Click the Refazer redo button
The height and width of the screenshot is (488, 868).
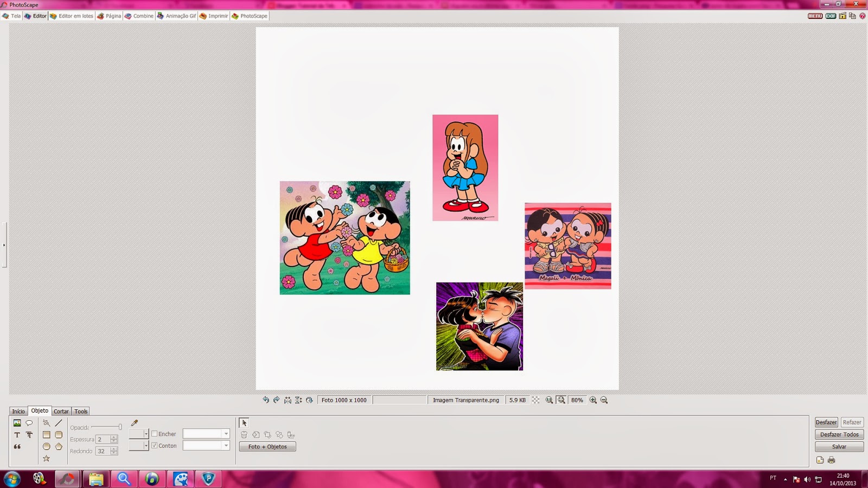pyautogui.click(x=852, y=422)
